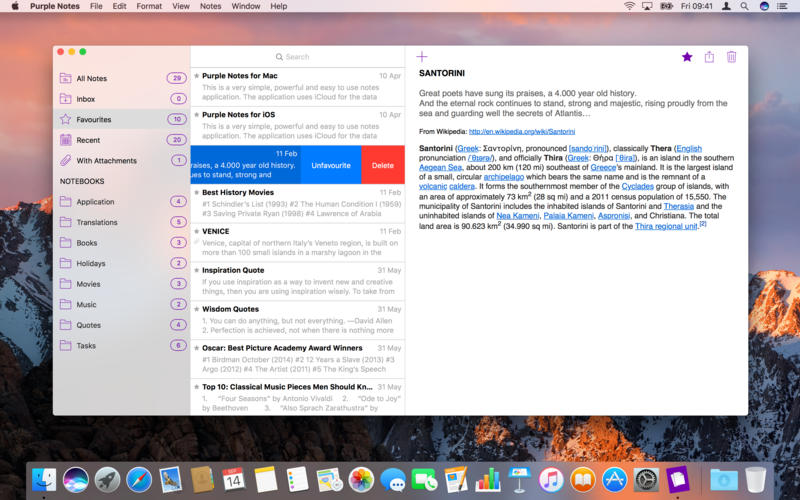The height and width of the screenshot is (500, 800).
Task: Click the Unfavourite swipe button
Action: (331, 165)
